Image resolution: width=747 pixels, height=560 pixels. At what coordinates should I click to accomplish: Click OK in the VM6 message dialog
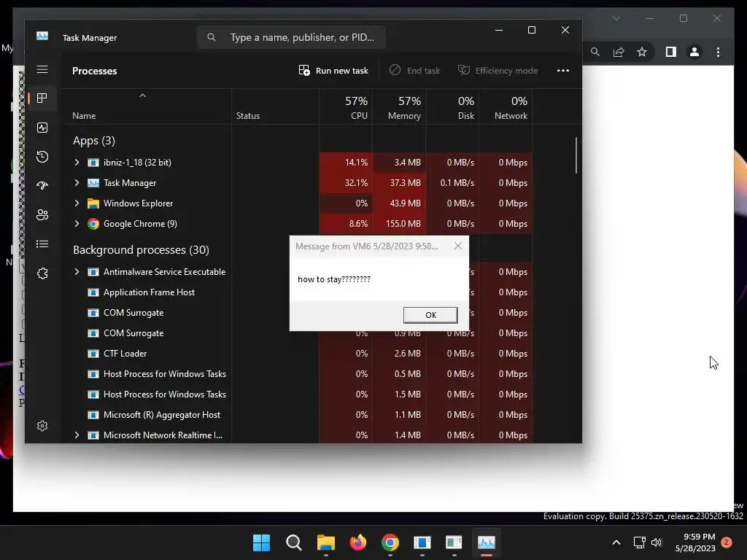click(430, 315)
